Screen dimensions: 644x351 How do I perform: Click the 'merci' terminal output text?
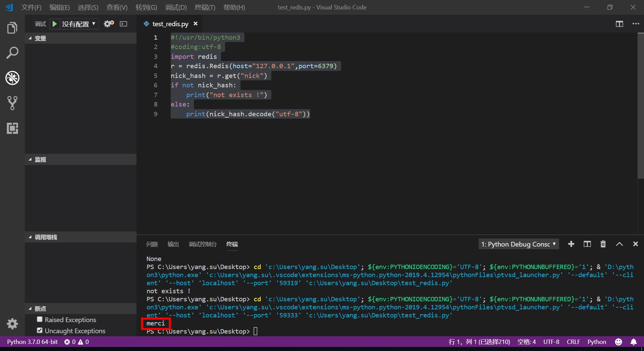[156, 323]
